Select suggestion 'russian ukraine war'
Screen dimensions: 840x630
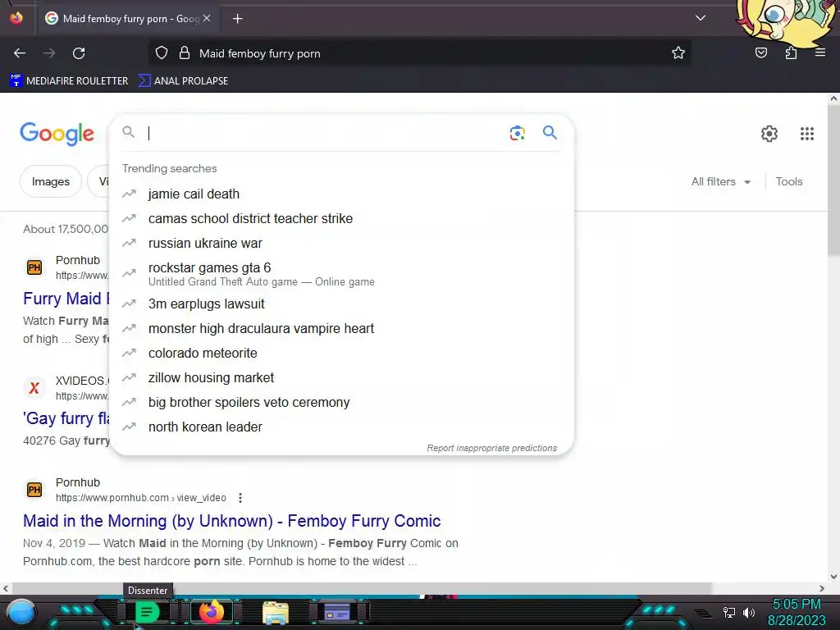click(x=341, y=243)
